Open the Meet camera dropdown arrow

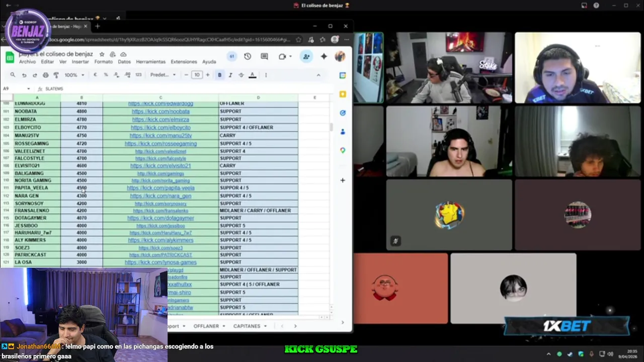291,56
